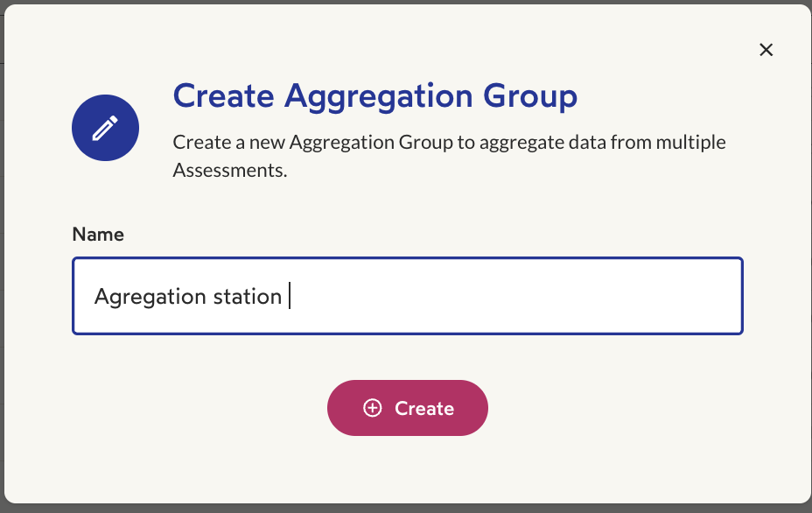
Task: Place cursor on the word station in input
Action: pos(248,297)
